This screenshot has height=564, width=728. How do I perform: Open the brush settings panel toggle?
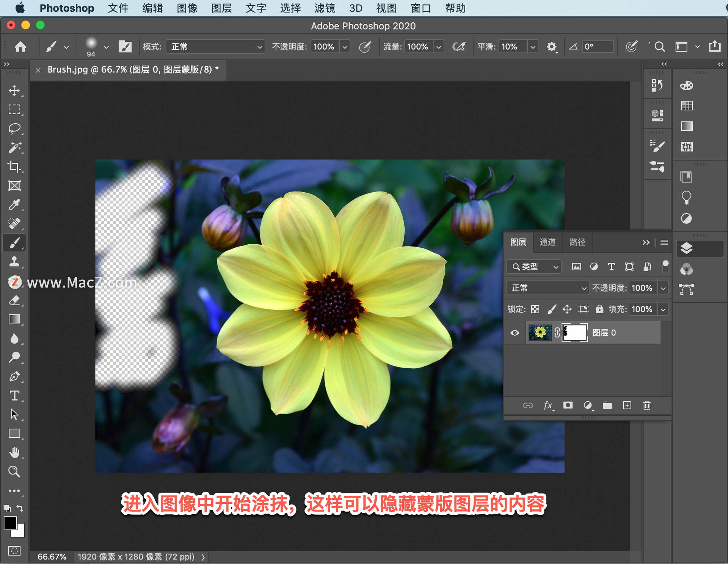(x=125, y=47)
